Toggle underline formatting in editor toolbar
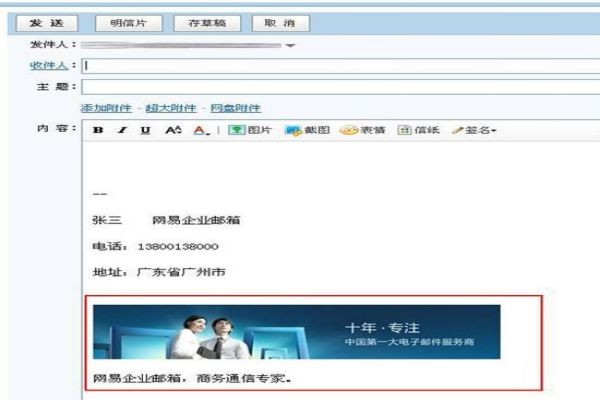 click(x=146, y=131)
